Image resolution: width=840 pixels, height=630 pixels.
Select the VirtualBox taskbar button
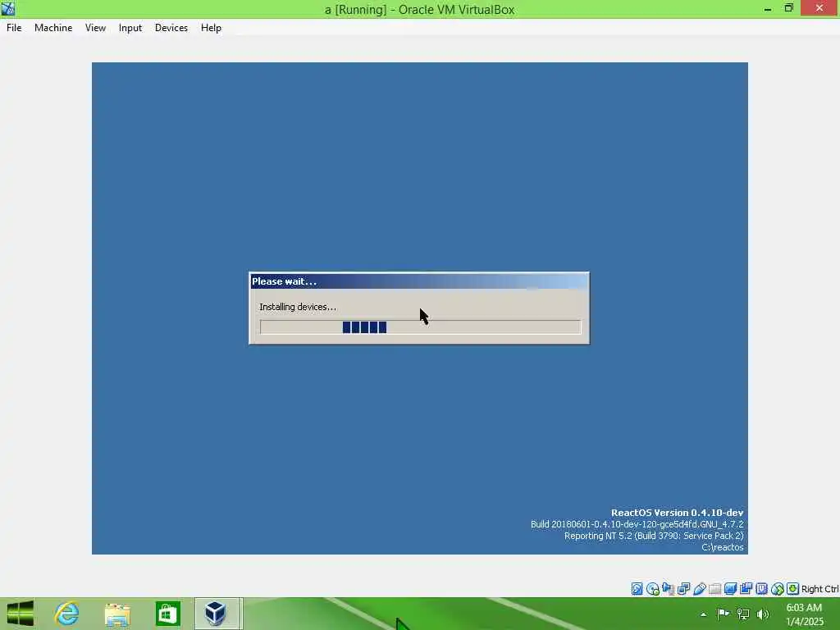coord(217,614)
